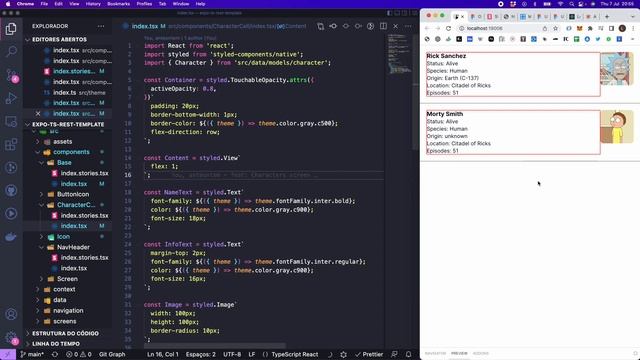Click the Prettier status item
Screen dimensions: 640x360
(x=369, y=354)
